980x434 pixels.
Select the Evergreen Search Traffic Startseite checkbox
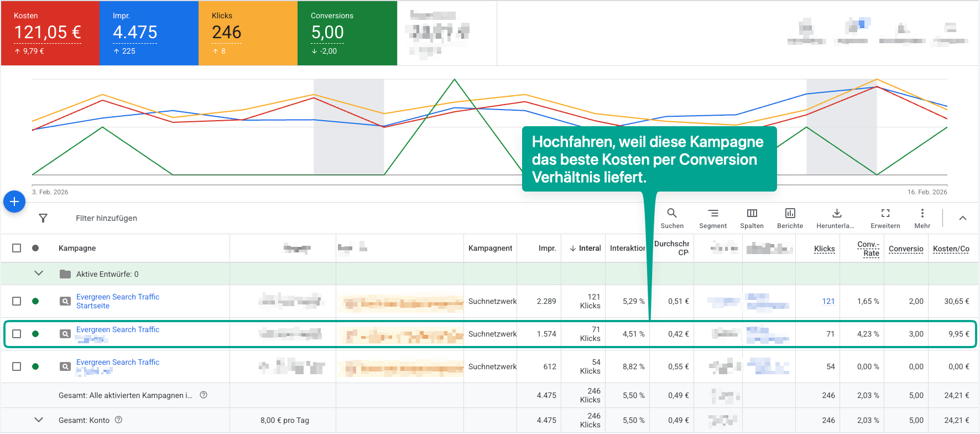pyautogui.click(x=17, y=301)
